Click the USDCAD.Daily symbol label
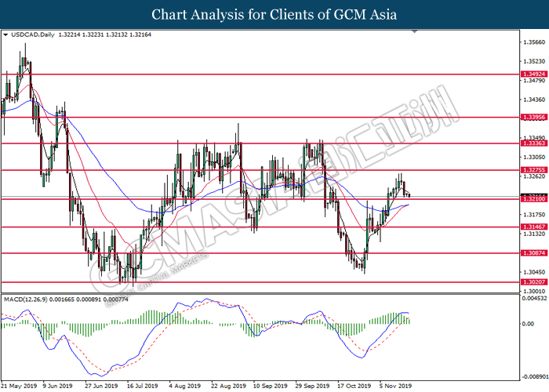Image resolution: width=549 pixels, height=392 pixels. [33, 36]
